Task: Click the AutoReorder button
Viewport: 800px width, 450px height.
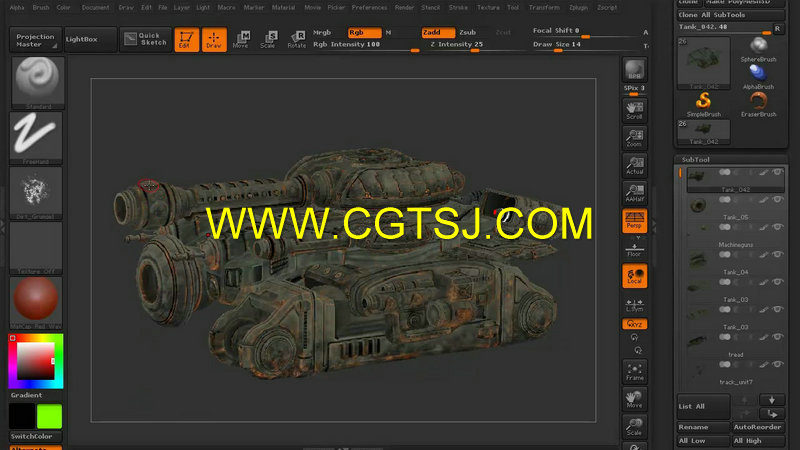Action: (758, 427)
